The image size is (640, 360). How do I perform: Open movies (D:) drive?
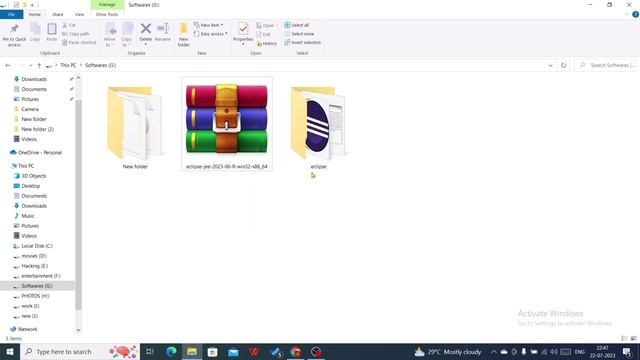pos(34,256)
